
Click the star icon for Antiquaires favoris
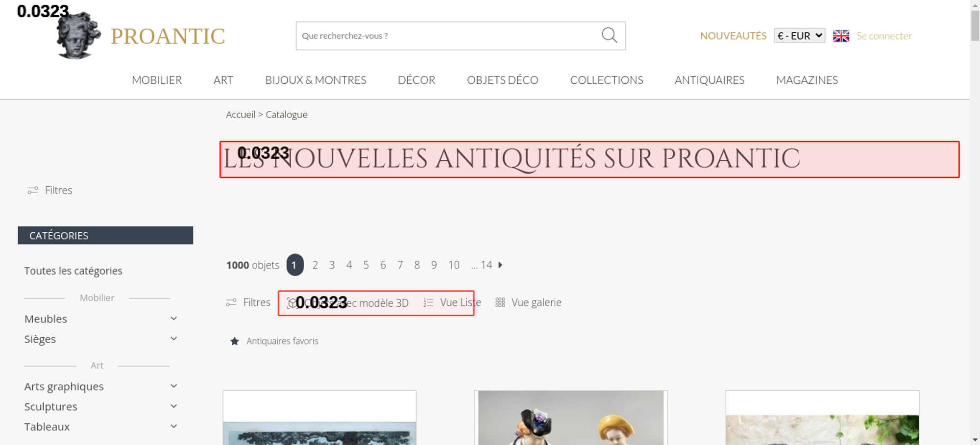(235, 341)
